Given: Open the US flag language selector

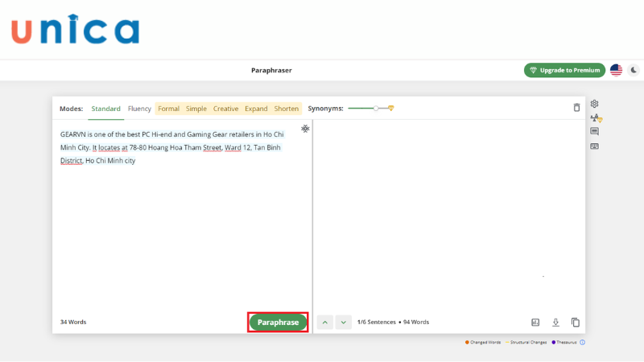Looking at the screenshot, I should click(616, 70).
